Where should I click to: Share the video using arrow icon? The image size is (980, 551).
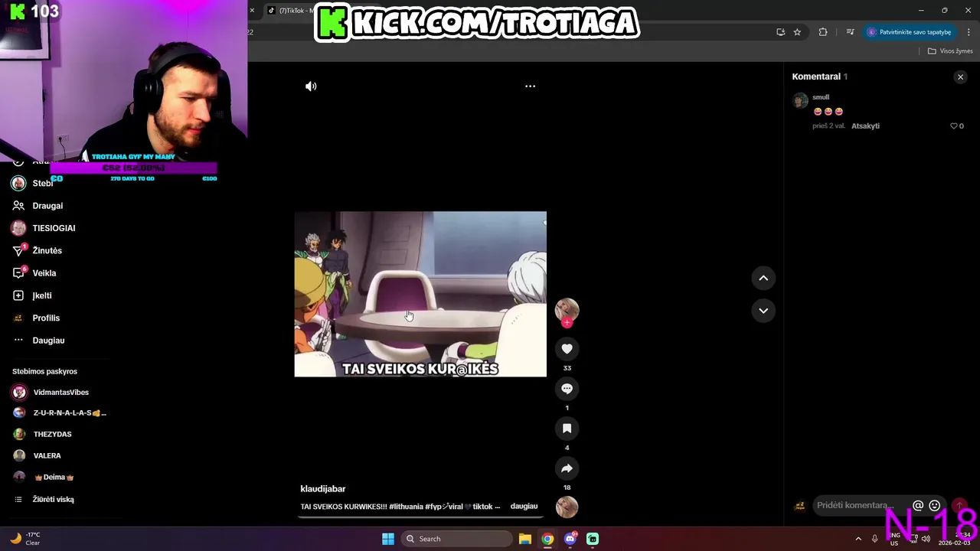pyautogui.click(x=567, y=468)
